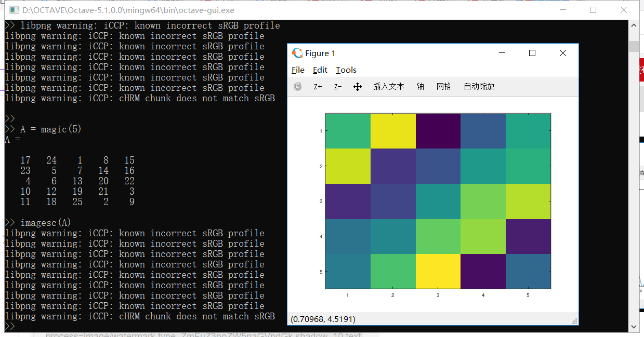Viewport: 644px width, 337px height.
Task: Activate the Z- zoom out tool
Action: click(338, 87)
